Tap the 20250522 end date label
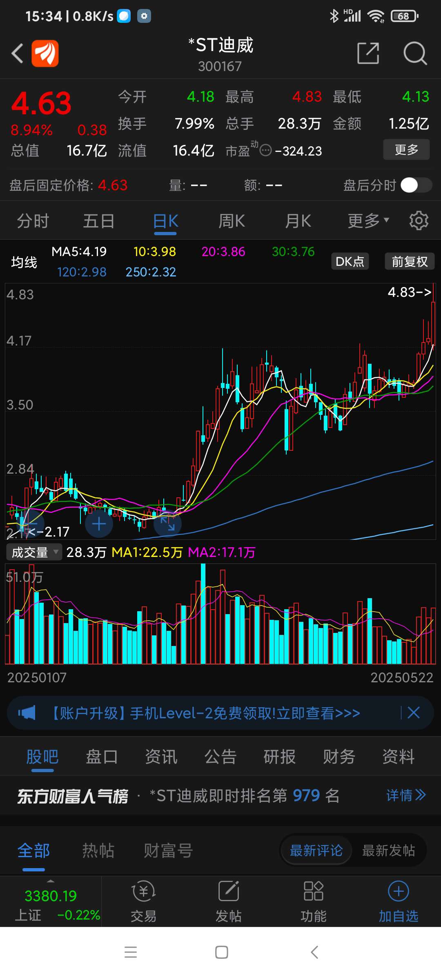Viewport: 441px width, 980px height. pyautogui.click(x=402, y=677)
